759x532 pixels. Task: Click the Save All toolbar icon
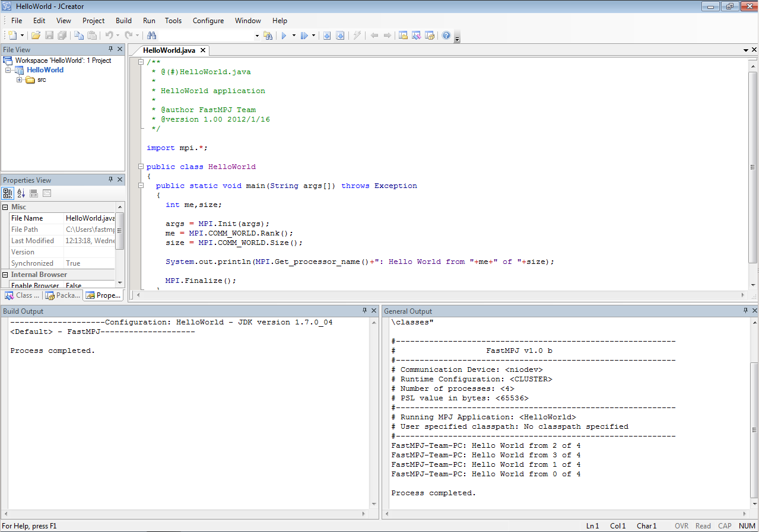click(x=62, y=36)
